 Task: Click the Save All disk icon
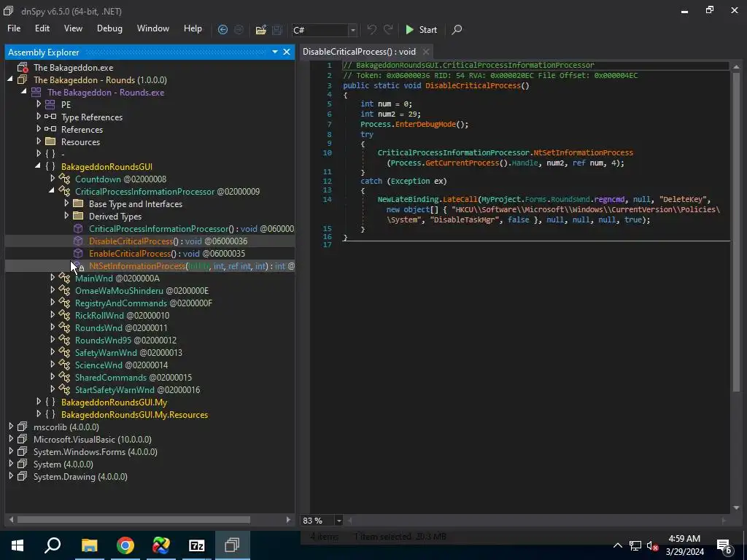tap(276, 29)
